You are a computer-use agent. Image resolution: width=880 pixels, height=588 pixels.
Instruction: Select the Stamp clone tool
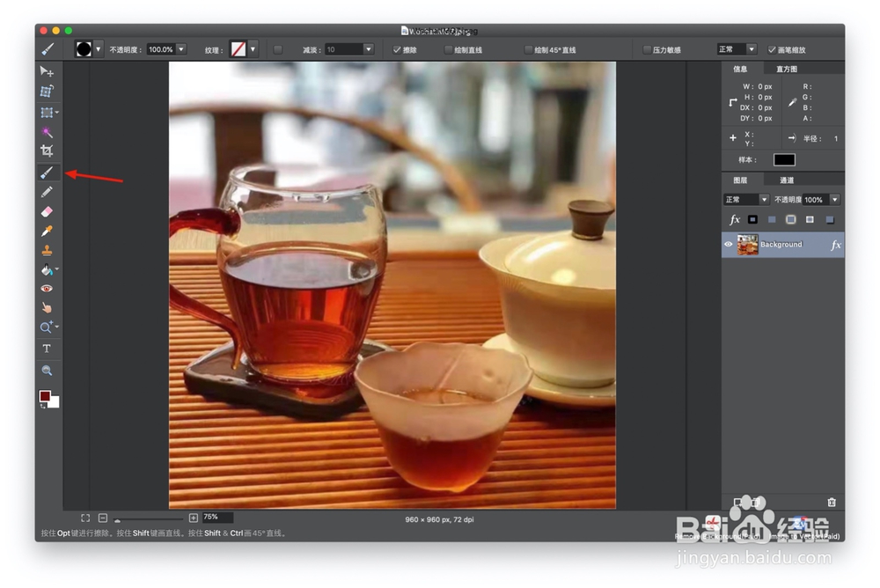(x=47, y=251)
